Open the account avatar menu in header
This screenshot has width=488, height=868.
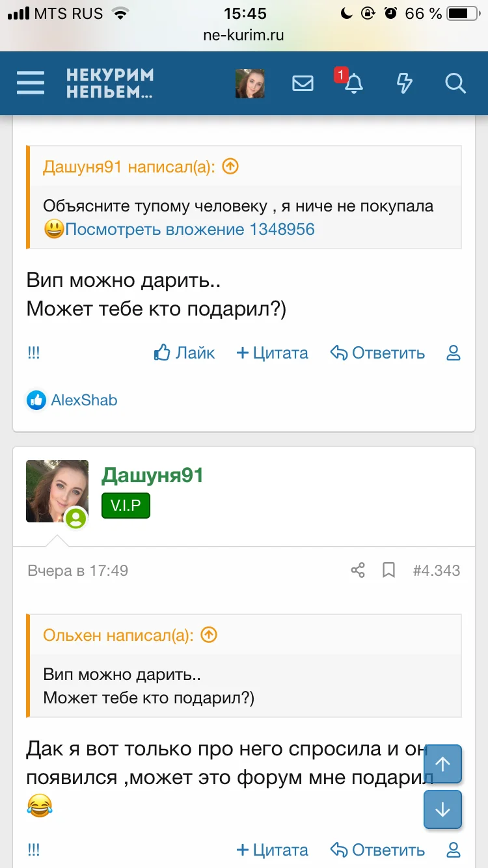click(250, 83)
